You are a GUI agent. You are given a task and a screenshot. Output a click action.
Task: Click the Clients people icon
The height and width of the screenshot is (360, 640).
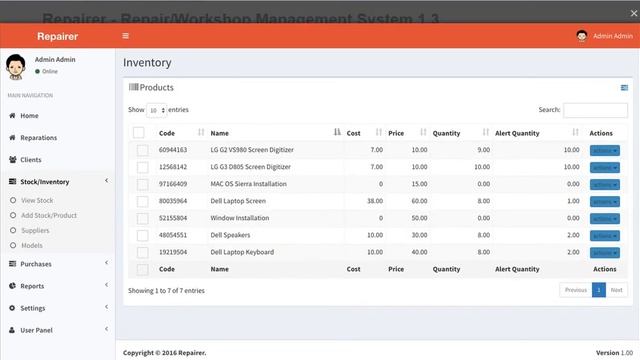pos(12,160)
